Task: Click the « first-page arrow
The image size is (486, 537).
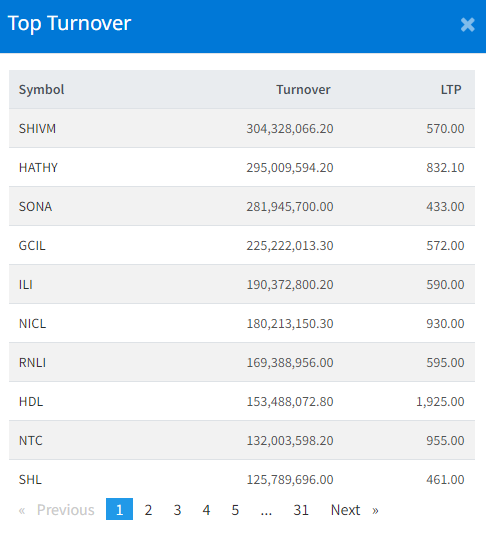Action: pyautogui.click(x=22, y=510)
